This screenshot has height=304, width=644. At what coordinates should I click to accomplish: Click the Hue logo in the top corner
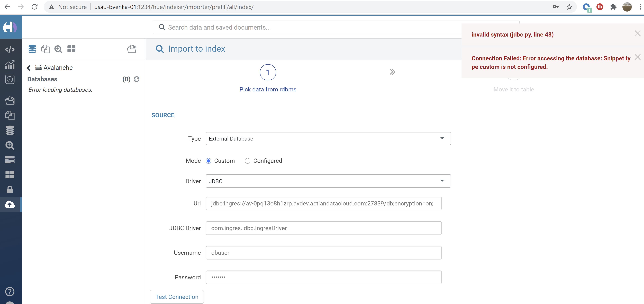[x=10, y=27]
